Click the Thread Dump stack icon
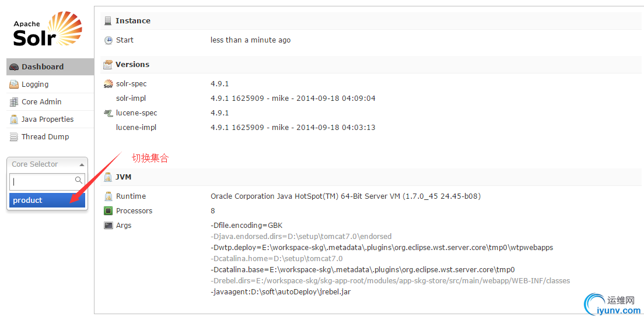This screenshot has height=320, width=644. [x=14, y=137]
